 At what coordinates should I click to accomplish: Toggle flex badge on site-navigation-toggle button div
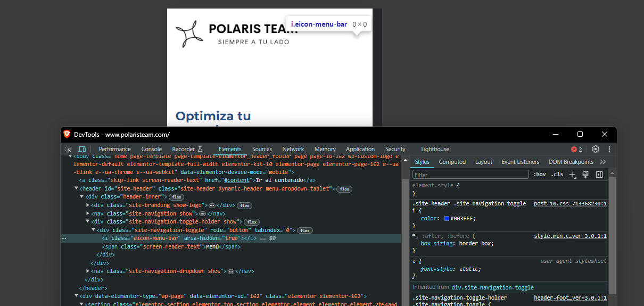pyautogui.click(x=304, y=230)
